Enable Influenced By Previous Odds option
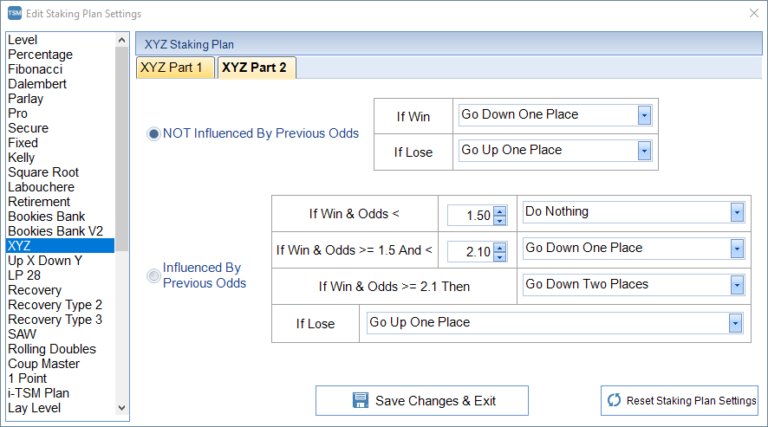Image resolution: width=768 pixels, height=427 pixels. pyautogui.click(x=154, y=276)
